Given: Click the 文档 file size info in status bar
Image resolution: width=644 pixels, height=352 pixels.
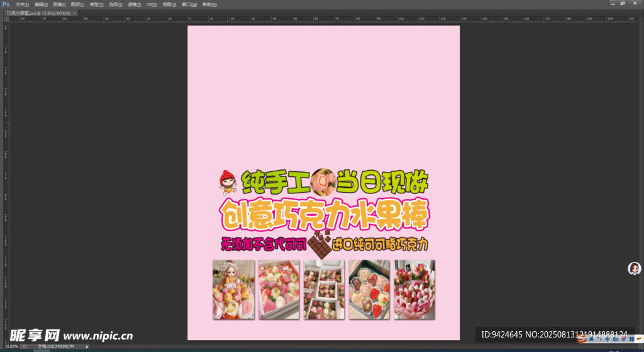Looking at the screenshot, I should tap(58, 346).
